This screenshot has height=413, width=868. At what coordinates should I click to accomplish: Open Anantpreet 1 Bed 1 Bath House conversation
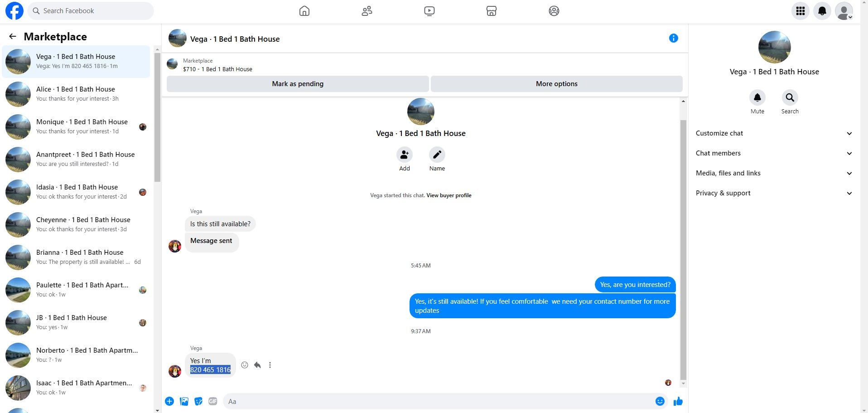coord(76,159)
